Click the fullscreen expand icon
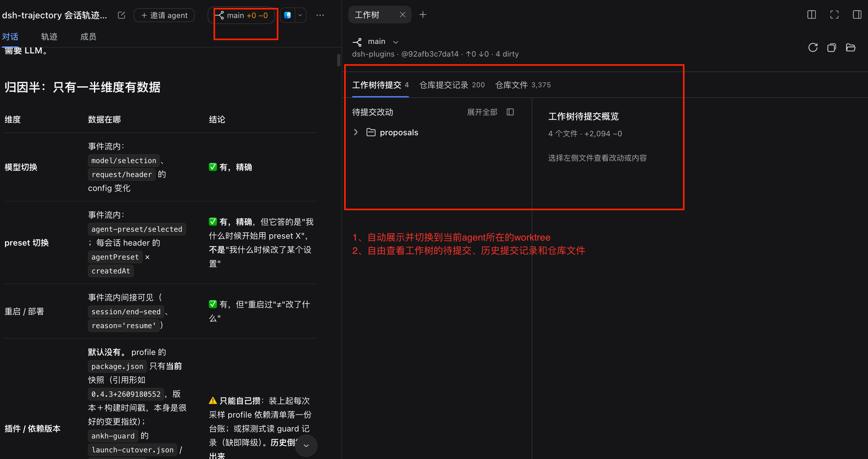 834,15
